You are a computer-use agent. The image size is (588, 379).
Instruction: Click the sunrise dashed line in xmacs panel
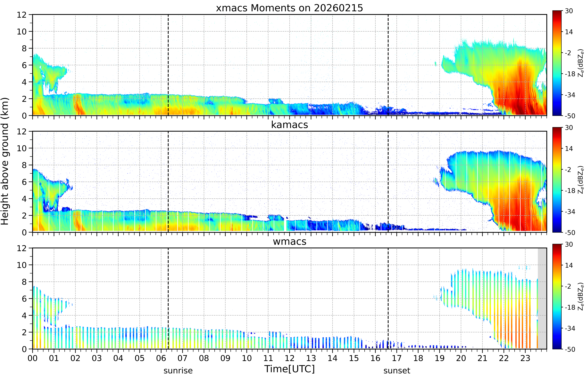pyautogui.click(x=168, y=65)
